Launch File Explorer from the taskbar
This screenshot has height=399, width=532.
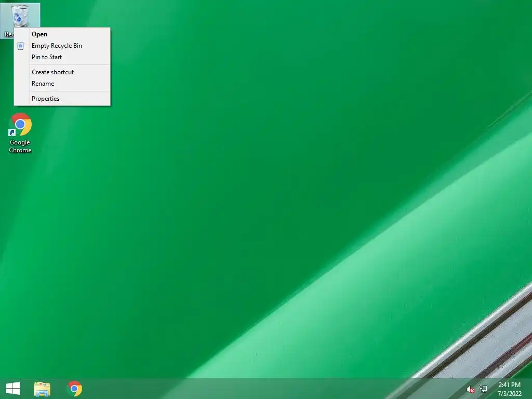point(42,389)
